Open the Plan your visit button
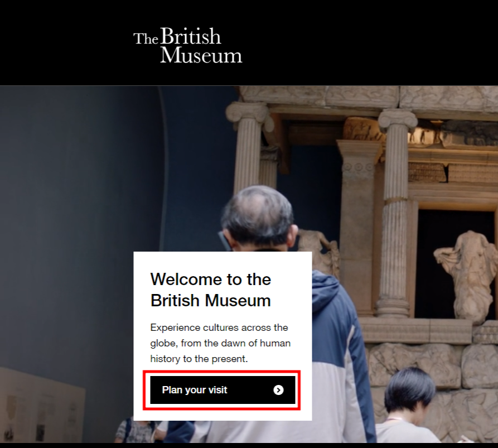Image resolution: width=498 pixels, height=448 pixels. pos(223,390)
